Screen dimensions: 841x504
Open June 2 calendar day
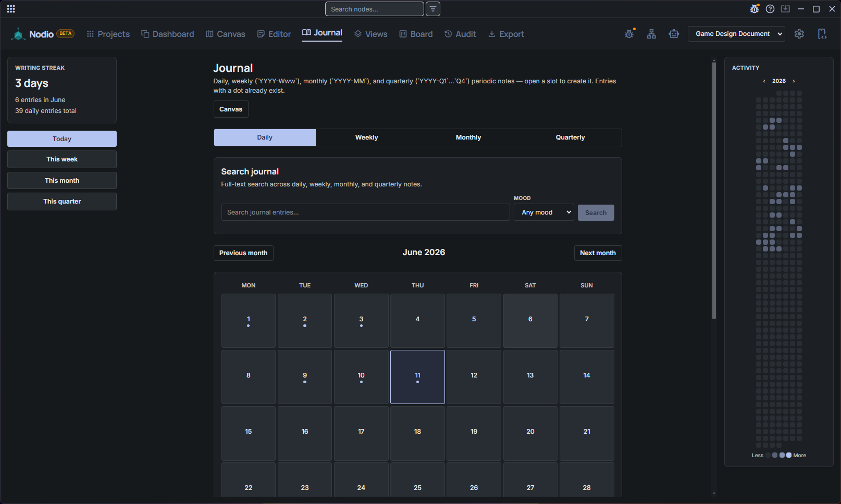tap(305, 321)
